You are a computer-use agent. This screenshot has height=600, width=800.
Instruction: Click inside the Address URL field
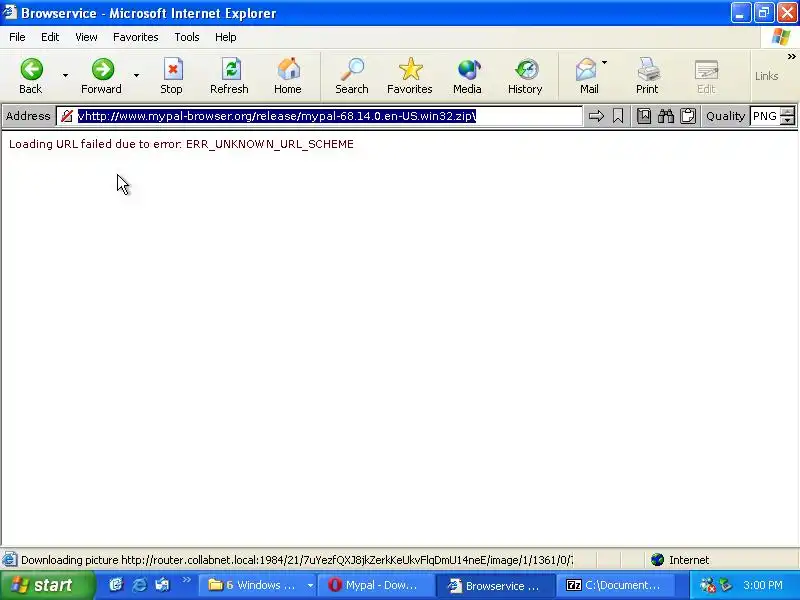click(x=320, y=116)
